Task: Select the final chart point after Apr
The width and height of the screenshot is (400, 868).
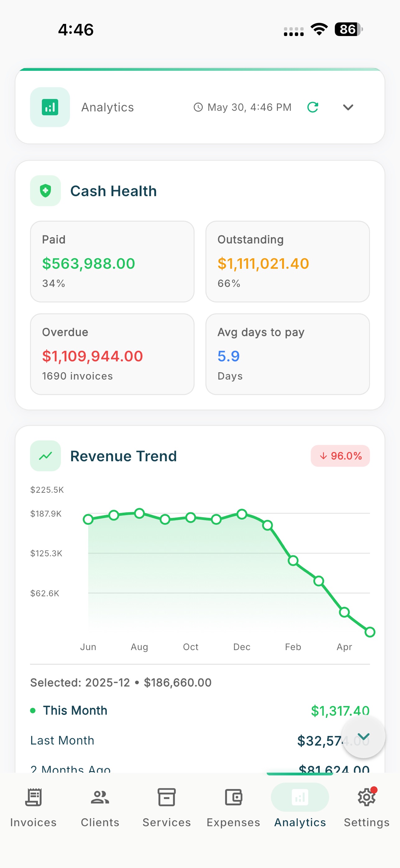Action: coord(370,632)
